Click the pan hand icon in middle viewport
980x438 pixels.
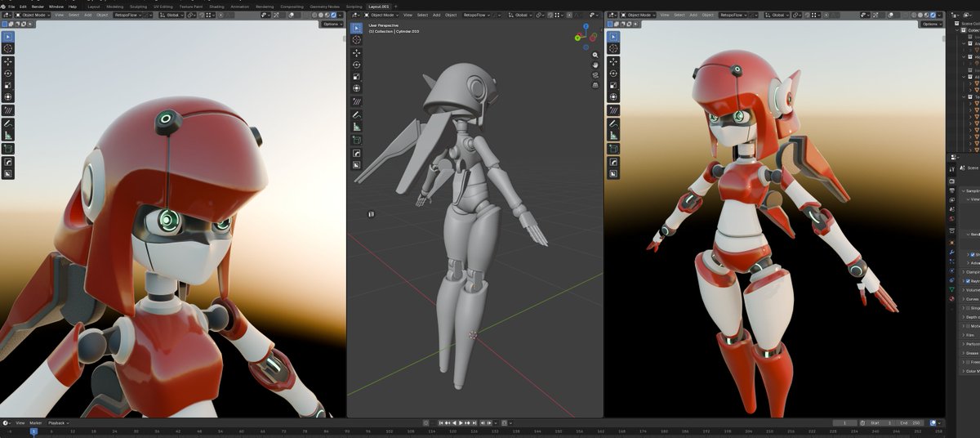coord(595,65)
